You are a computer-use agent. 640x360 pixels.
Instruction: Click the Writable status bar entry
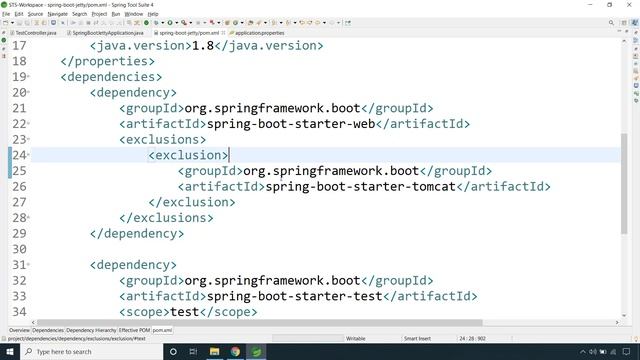click(356, 338)
